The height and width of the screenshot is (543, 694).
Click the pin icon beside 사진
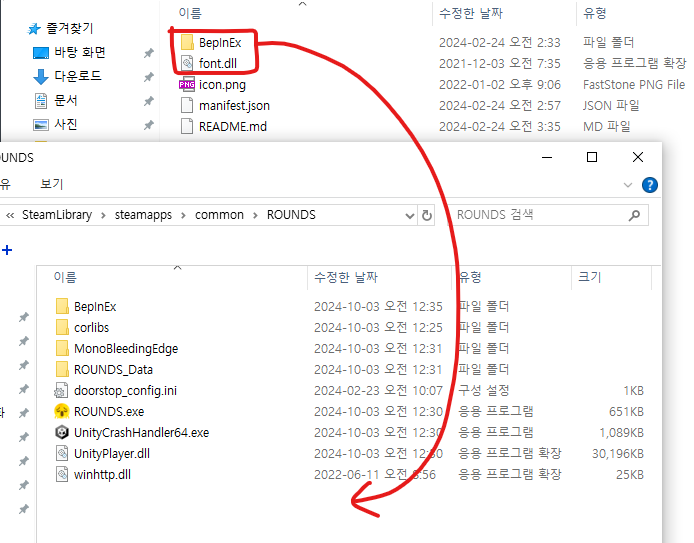coord(148,125)
